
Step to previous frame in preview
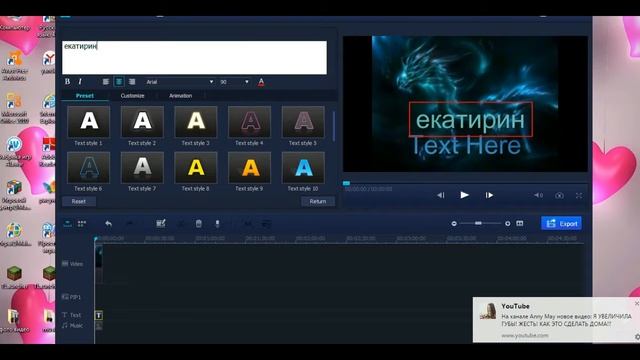click(441, 196)
